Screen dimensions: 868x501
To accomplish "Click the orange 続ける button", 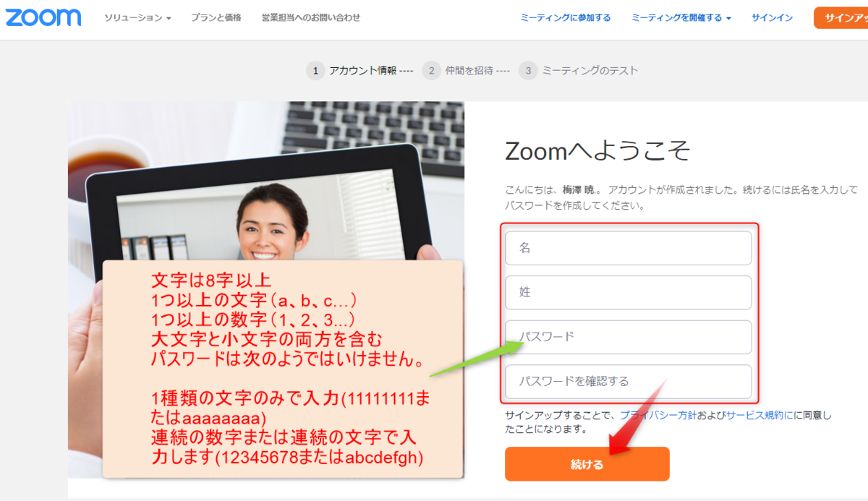I will [x=587, y=464].
